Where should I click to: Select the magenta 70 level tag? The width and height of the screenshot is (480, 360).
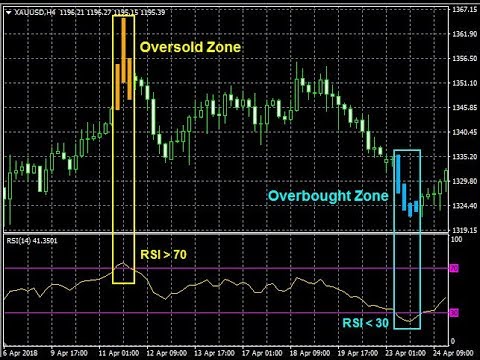(x=454, y=268)
